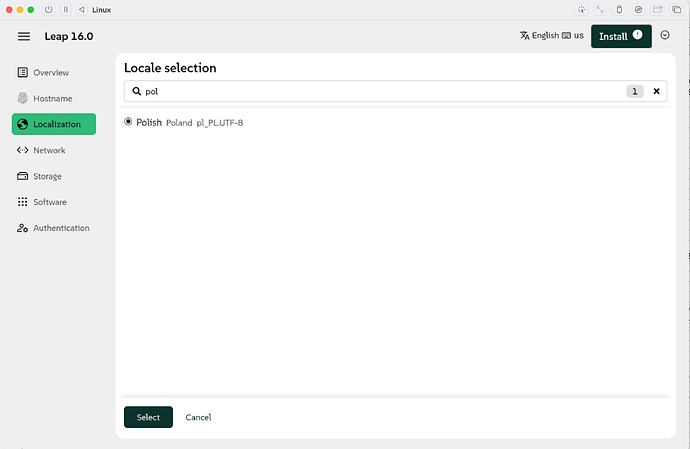This screenshot has height=449, width=690.
Task: Navigate to Network settings
Action: tap(49, 150)
